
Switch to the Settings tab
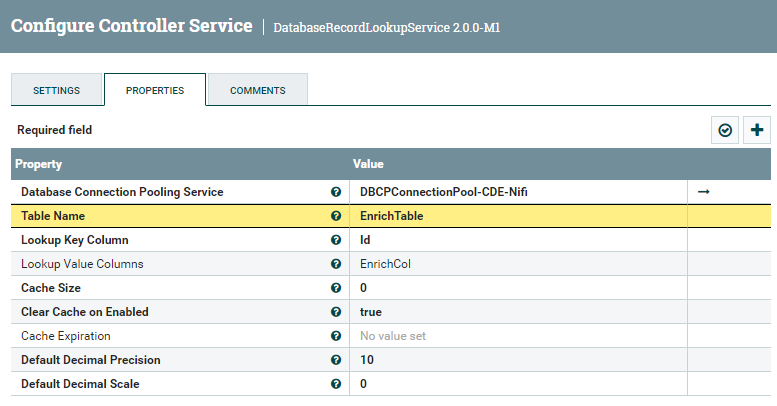coord(57,90)
